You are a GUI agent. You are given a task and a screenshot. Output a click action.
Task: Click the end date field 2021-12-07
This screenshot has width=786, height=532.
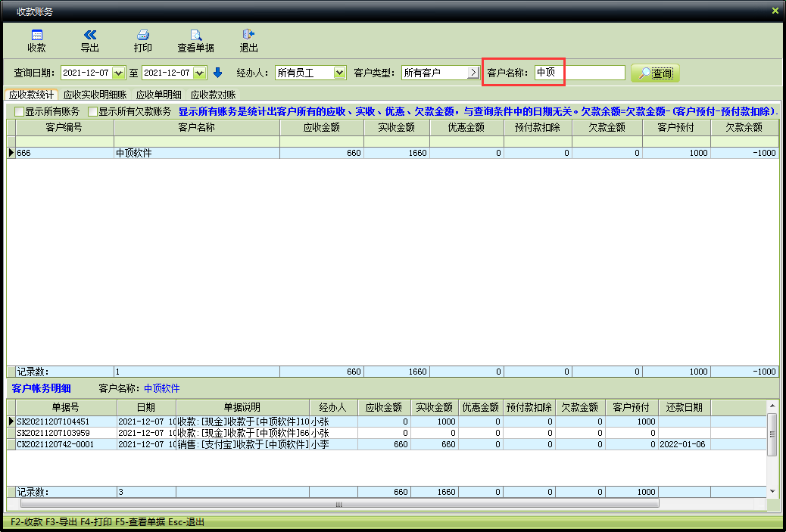pos(167,73)
